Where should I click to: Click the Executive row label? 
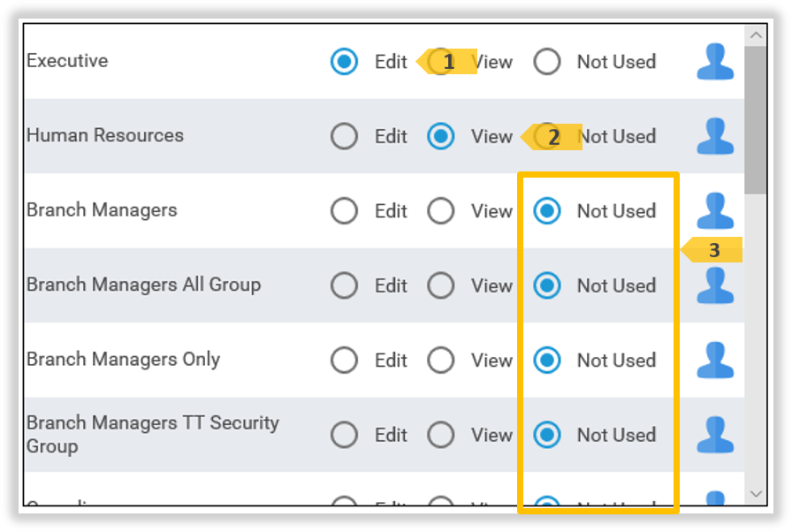pos(67,61)
